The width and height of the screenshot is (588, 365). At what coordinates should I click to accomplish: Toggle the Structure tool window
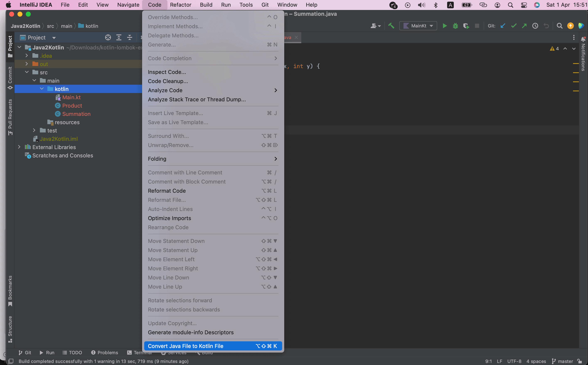10,329
